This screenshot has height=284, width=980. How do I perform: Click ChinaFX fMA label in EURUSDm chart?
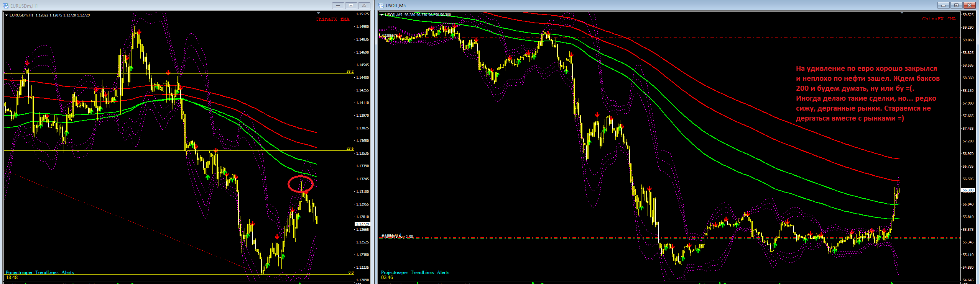(332, 19)
